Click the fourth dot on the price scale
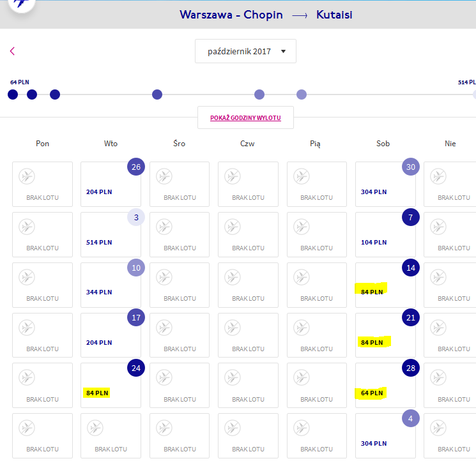This screenshot has width=476, height=461. [157, 94]
